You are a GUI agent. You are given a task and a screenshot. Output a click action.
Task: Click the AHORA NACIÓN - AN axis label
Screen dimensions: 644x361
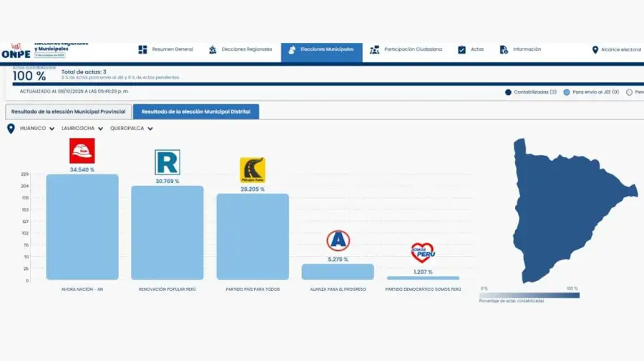coord(82,290)
